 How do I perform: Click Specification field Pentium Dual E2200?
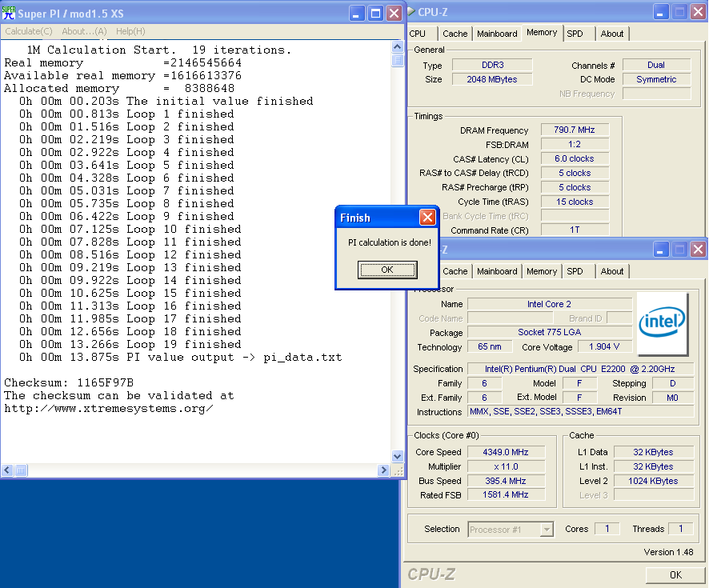580,369
